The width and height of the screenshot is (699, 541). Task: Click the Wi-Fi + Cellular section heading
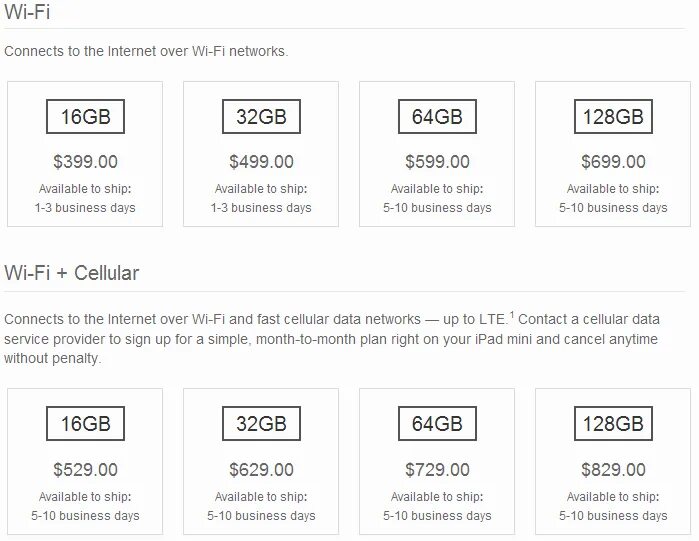[x=72, y=273]
